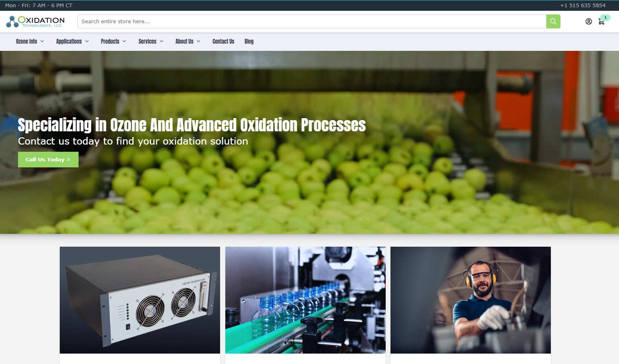
Task: Click the hero headline about Ozone Processes
Action: (192, 125)
